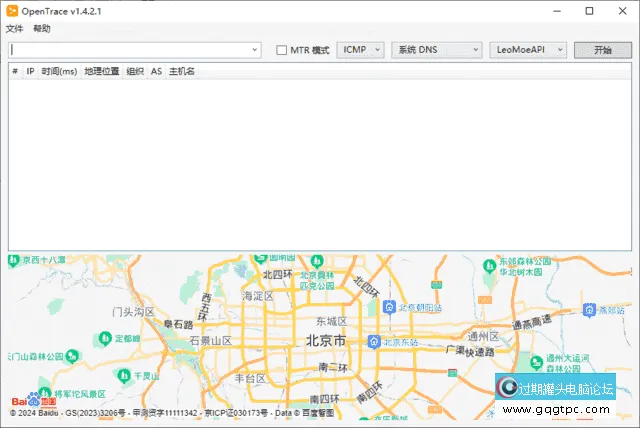Click the OpenTrace app icon in title bar

(x=12, y=11)
